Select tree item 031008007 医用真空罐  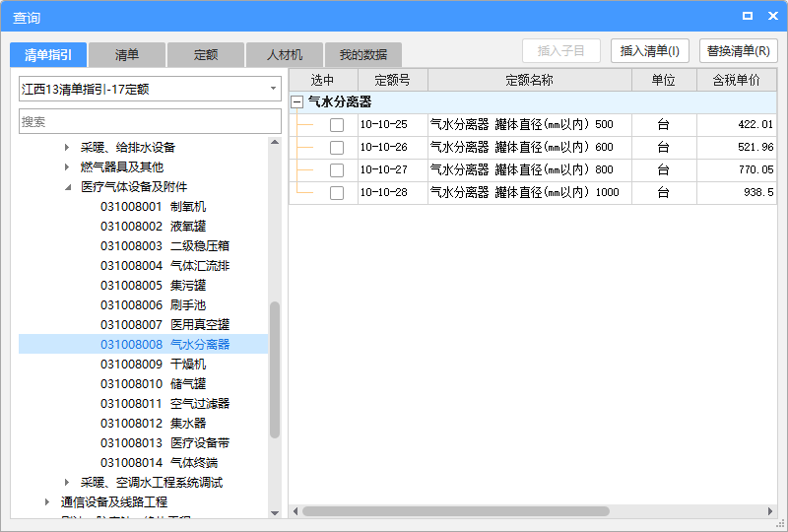coord(164,324)
